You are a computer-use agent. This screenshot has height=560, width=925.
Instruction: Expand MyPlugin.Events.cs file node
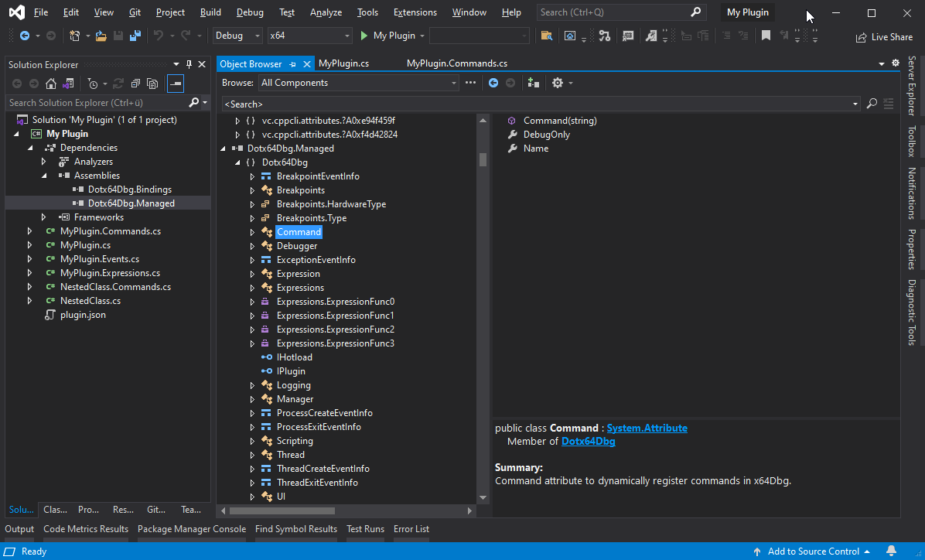[29, 259]
